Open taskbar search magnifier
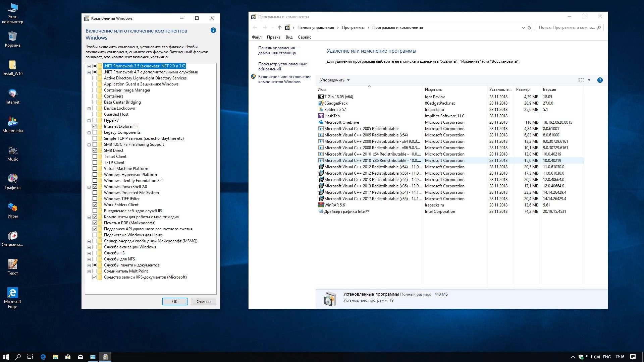Screen dimensions: 644x362 [x=18, y=357]
